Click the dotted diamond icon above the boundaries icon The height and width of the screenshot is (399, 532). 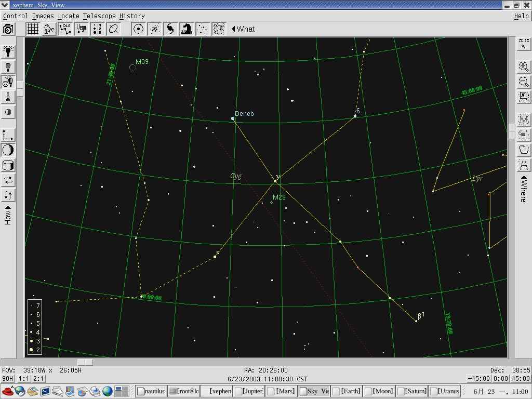coord(524,135)
